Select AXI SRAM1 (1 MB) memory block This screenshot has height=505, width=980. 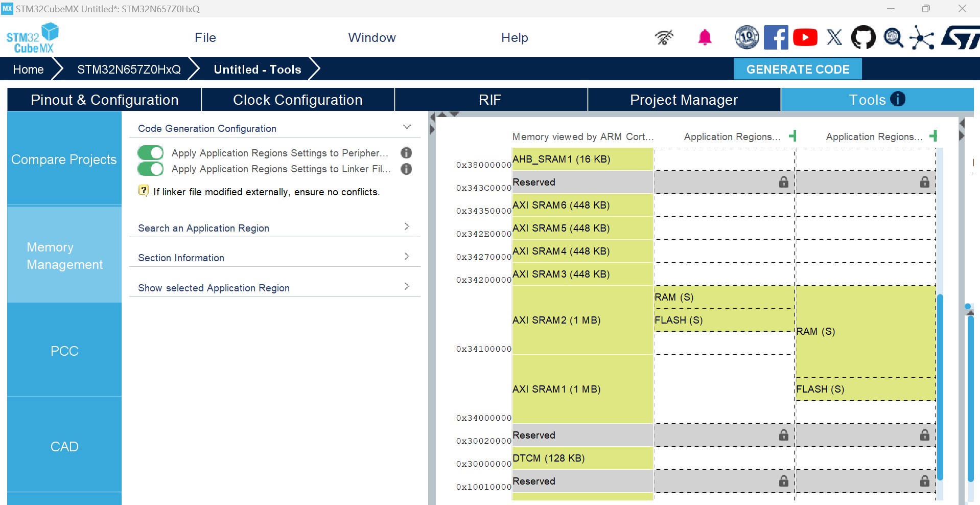tap(582, 389)
